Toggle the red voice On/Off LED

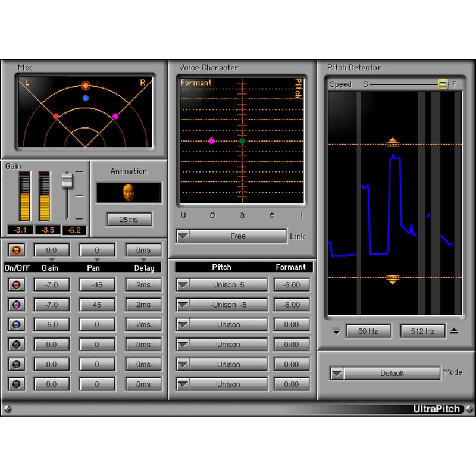click(16, 284)
